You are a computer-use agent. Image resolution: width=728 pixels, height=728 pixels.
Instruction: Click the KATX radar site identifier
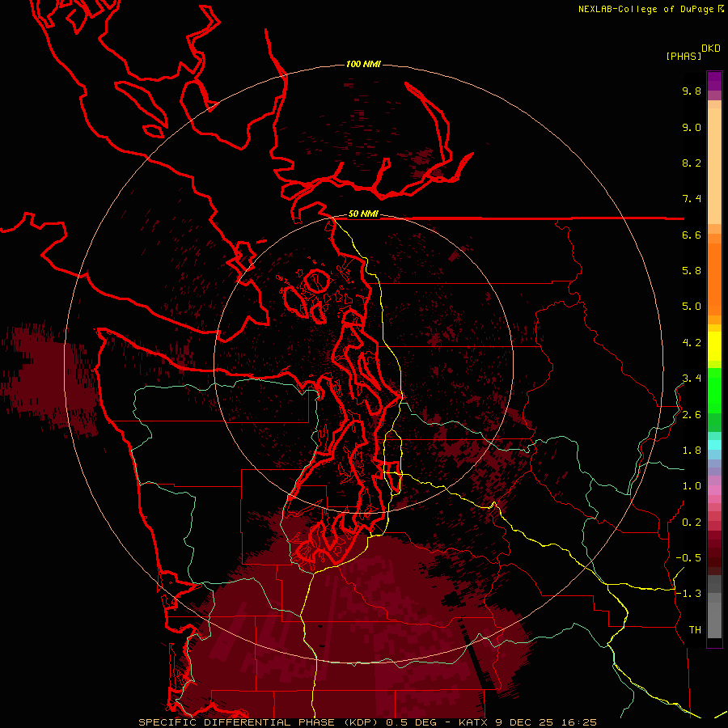(x=473, y=722)
